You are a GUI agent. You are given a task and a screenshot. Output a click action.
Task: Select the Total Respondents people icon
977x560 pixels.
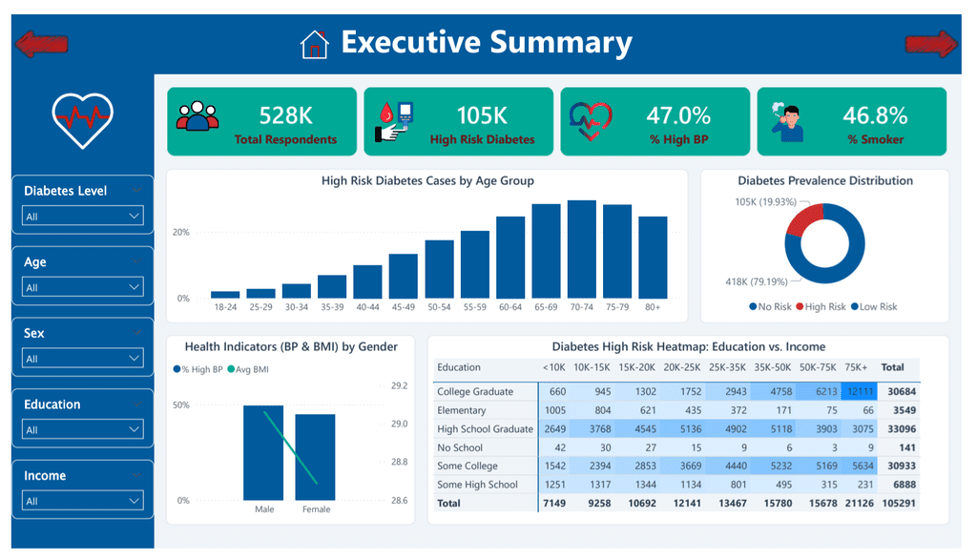[197, 115]
